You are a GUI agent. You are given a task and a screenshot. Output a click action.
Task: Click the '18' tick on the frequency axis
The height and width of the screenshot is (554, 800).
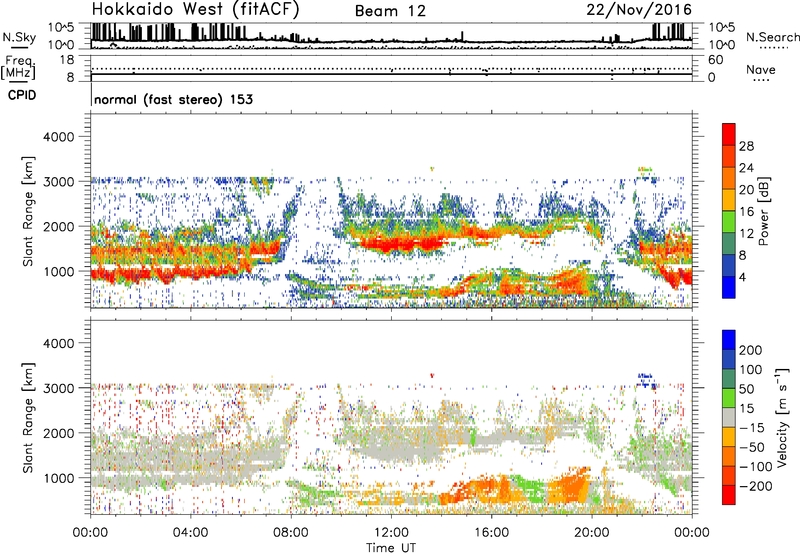(x=67, y=60)
